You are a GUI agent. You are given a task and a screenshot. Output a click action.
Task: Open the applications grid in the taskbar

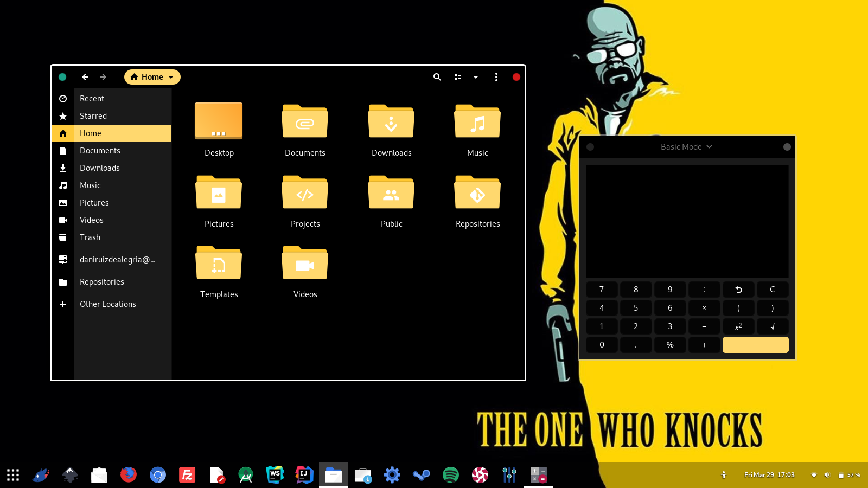tap(13, 475)
